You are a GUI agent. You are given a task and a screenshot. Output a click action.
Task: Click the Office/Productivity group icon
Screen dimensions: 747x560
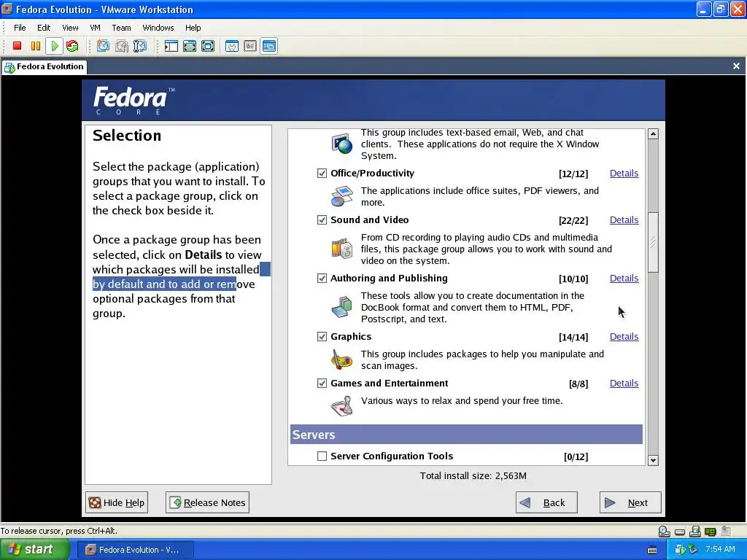[x=342, y=196]
